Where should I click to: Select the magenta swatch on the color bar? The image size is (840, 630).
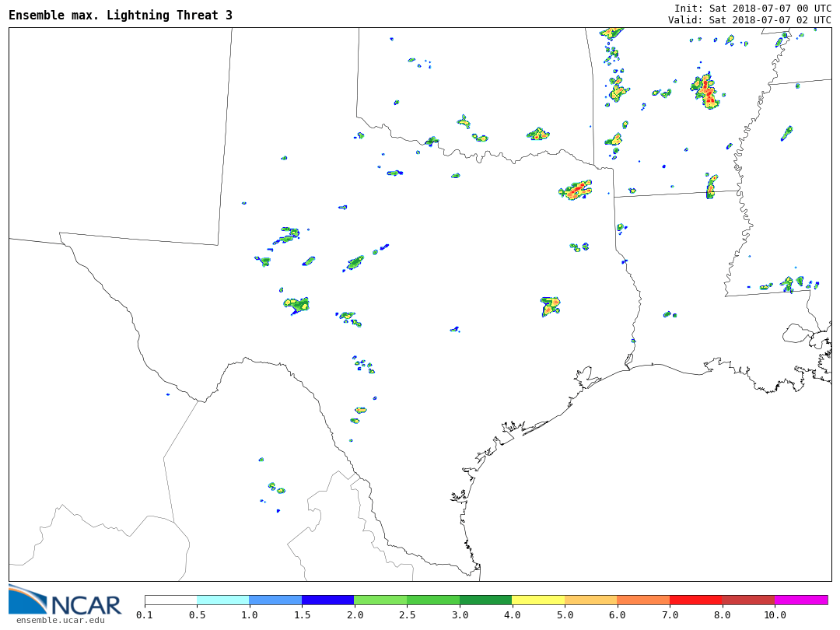pyautogui.click(x=801, y=600)
